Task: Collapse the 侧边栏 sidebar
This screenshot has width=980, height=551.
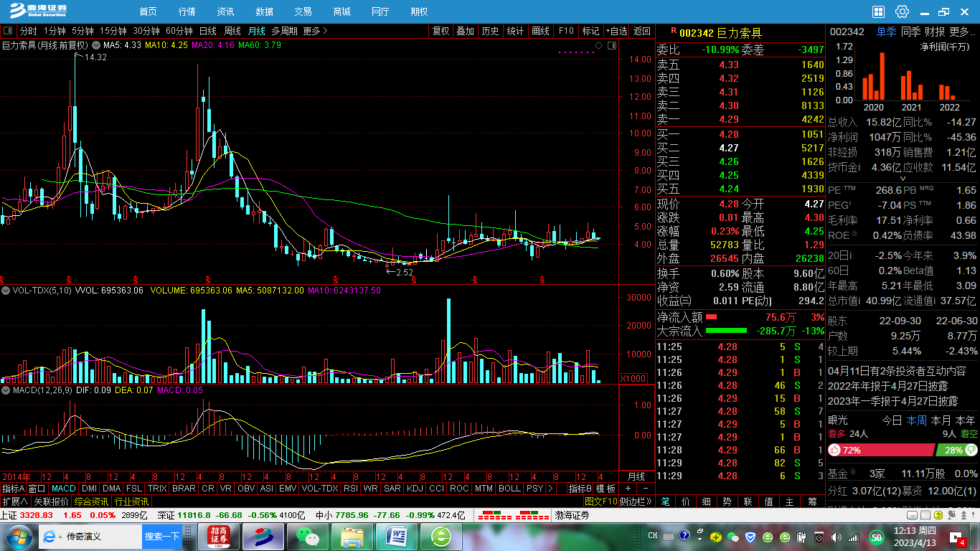Action: point(636,501)
